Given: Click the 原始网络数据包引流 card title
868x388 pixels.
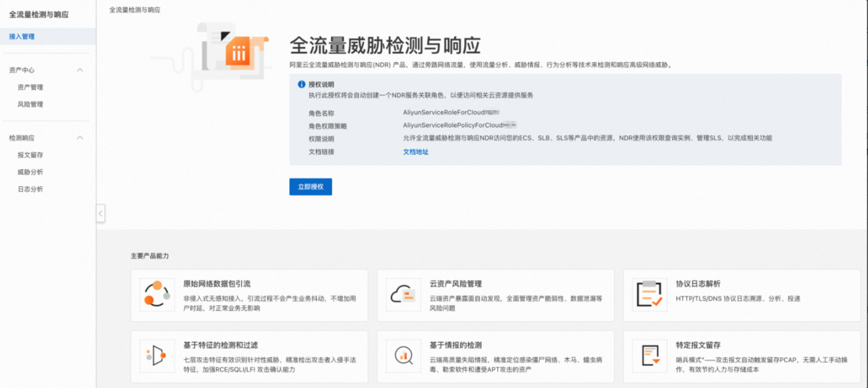Looking at the screenshot, I should point(217,284).
